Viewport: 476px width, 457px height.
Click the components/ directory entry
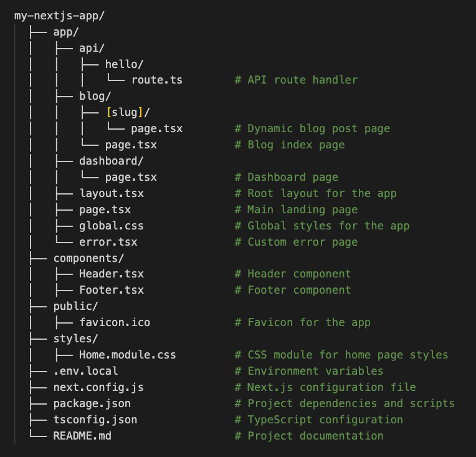[88, 258]
